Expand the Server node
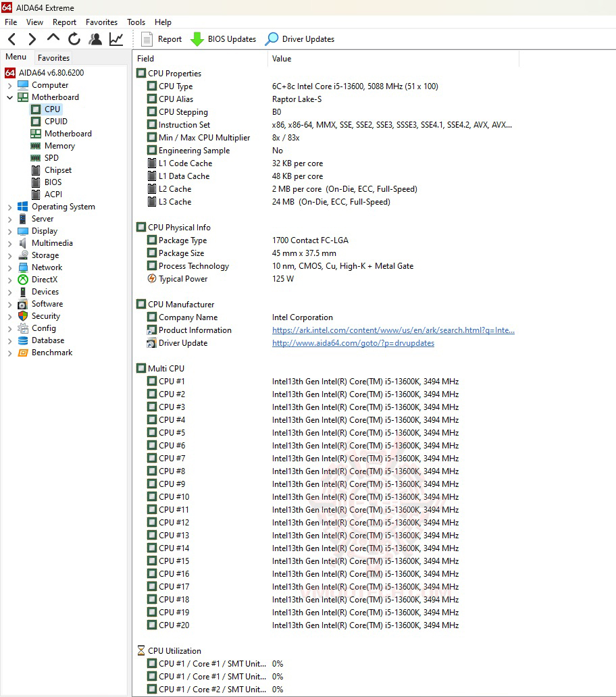Image resolution: width=616 pixels, height=697 pixels. pos(9,219)
